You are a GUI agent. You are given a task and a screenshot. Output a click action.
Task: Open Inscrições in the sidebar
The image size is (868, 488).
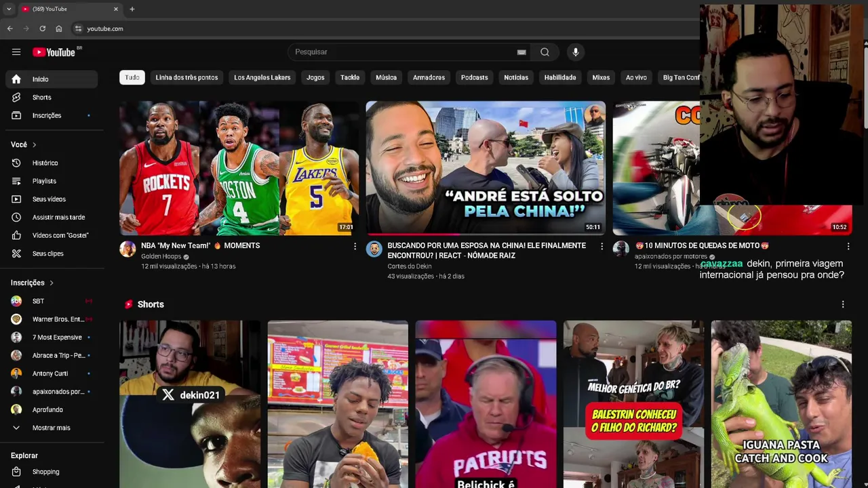click(x=52, y=115)
